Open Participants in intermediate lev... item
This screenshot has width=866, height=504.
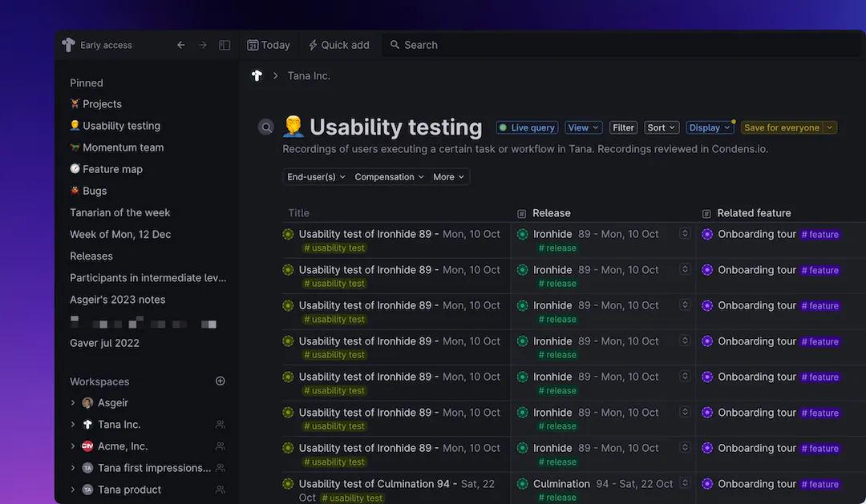148,278
